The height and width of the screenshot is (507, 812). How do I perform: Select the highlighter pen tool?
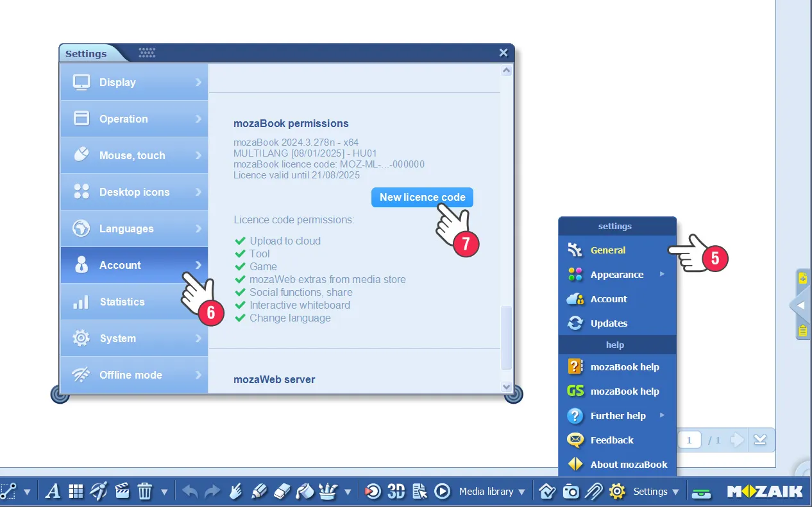258,492
